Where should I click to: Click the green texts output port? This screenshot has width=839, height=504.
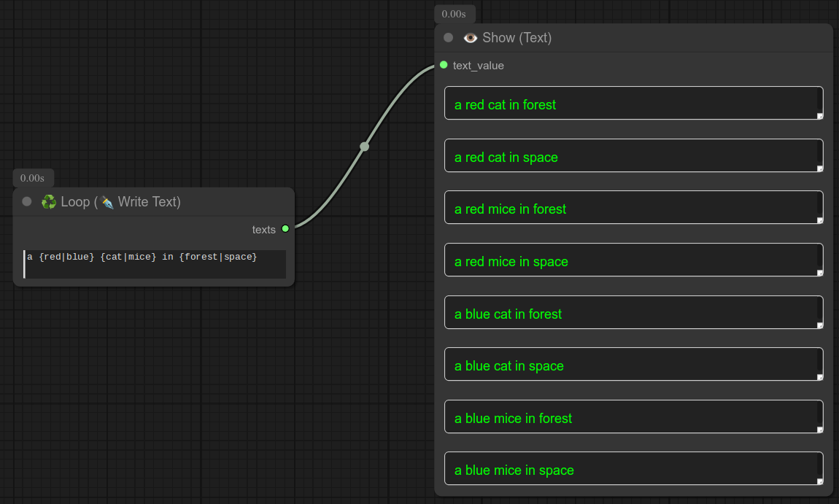285,228
